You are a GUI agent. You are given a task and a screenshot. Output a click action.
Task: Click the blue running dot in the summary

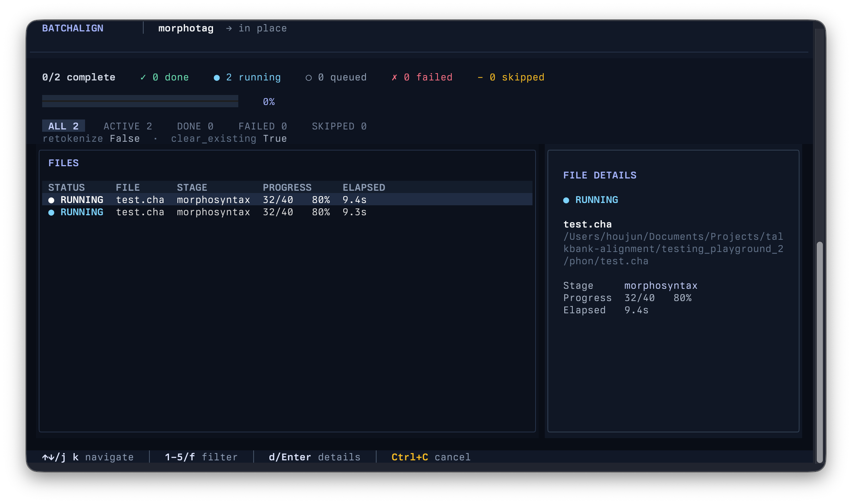[217, 77]
